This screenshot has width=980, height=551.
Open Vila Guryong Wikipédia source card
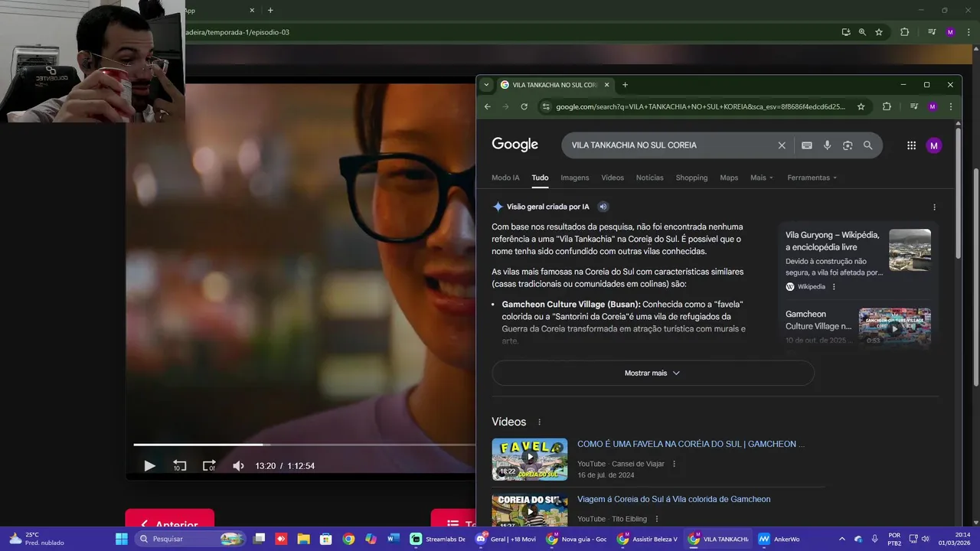click(858, 260)
